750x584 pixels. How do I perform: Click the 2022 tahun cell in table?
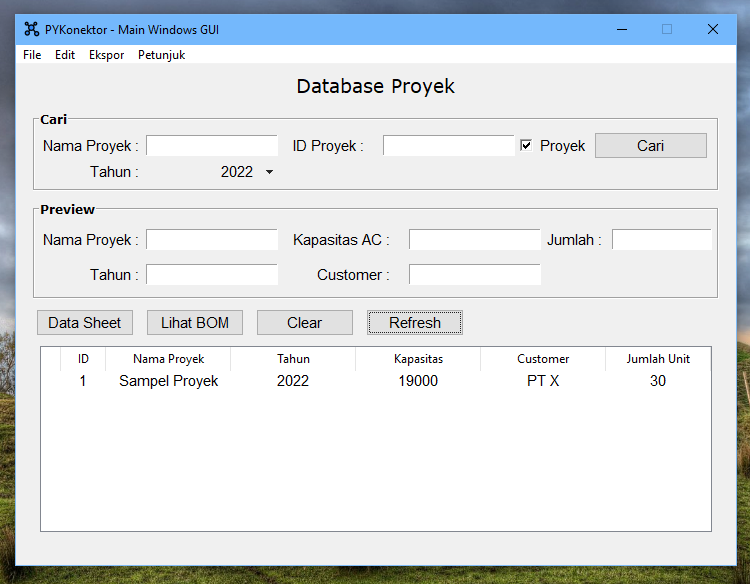pos(293,381)
